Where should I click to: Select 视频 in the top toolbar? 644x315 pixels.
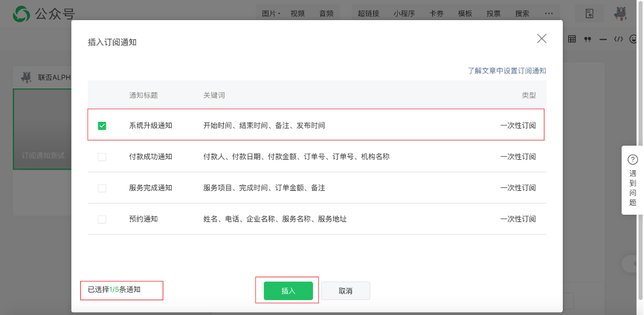[297, 13]
